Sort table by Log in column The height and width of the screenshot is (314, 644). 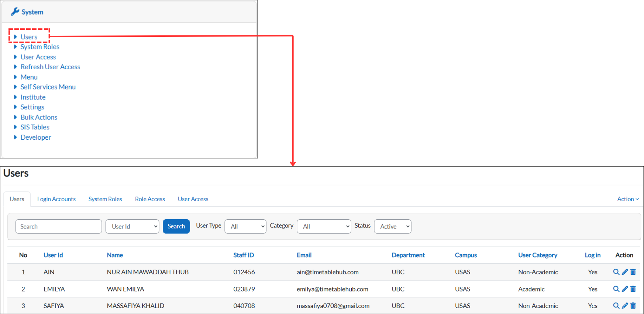pyautogui.click(x=593, y=255)
